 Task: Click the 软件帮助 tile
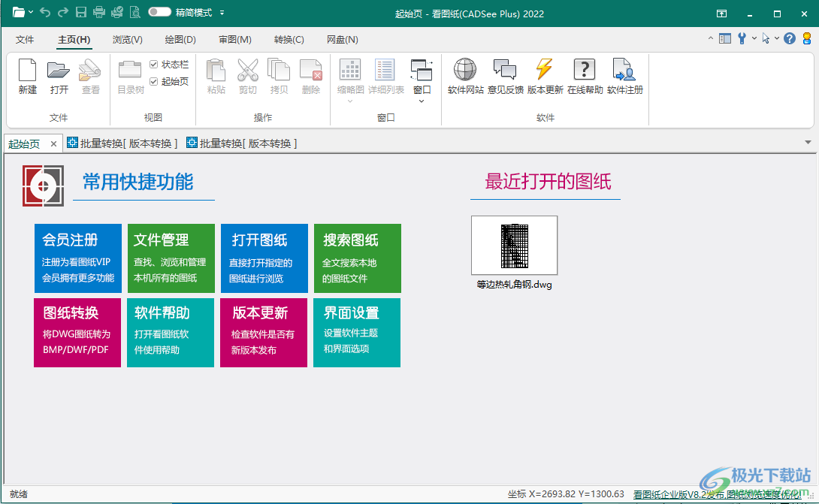point(171,333)
